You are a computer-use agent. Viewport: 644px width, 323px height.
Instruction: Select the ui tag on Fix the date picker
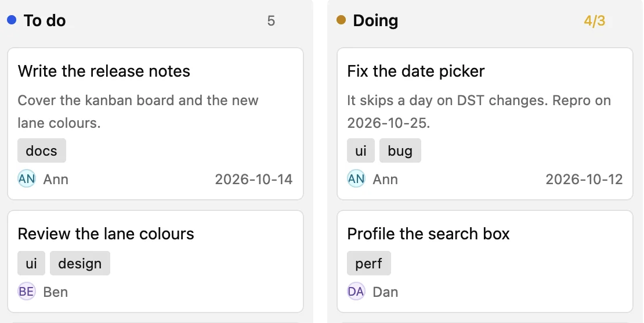(x=361, y=150)
